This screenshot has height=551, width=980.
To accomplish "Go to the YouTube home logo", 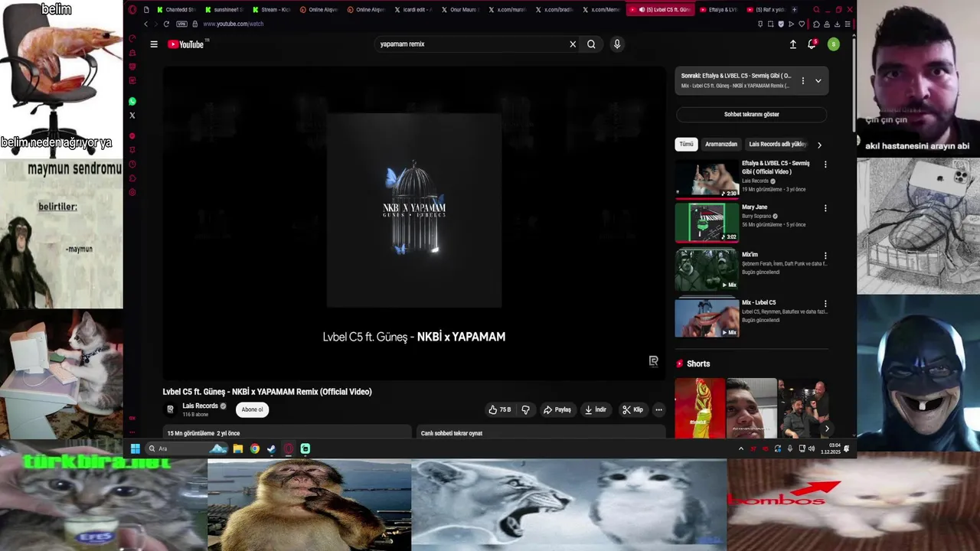I will [187, 44].
